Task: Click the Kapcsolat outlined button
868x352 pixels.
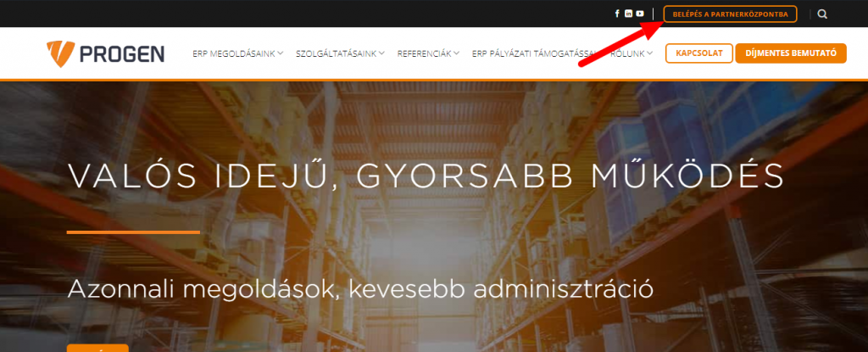Action: click(699, 53)
